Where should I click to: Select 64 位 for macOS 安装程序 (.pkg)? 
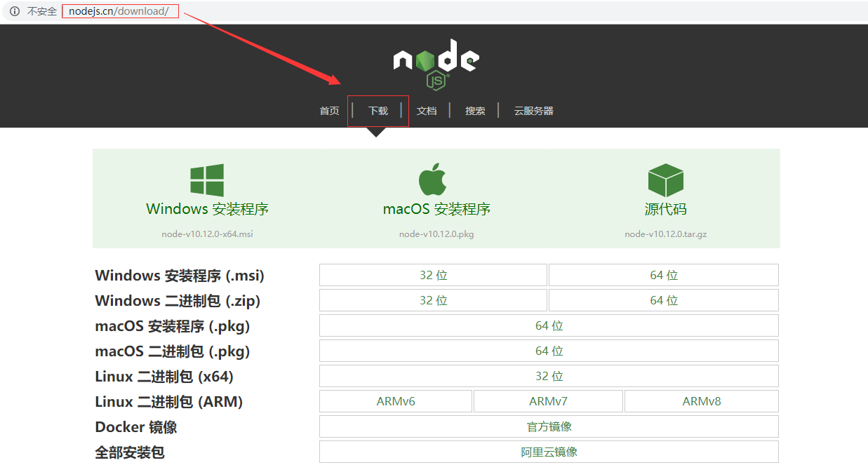pos(549,325)
